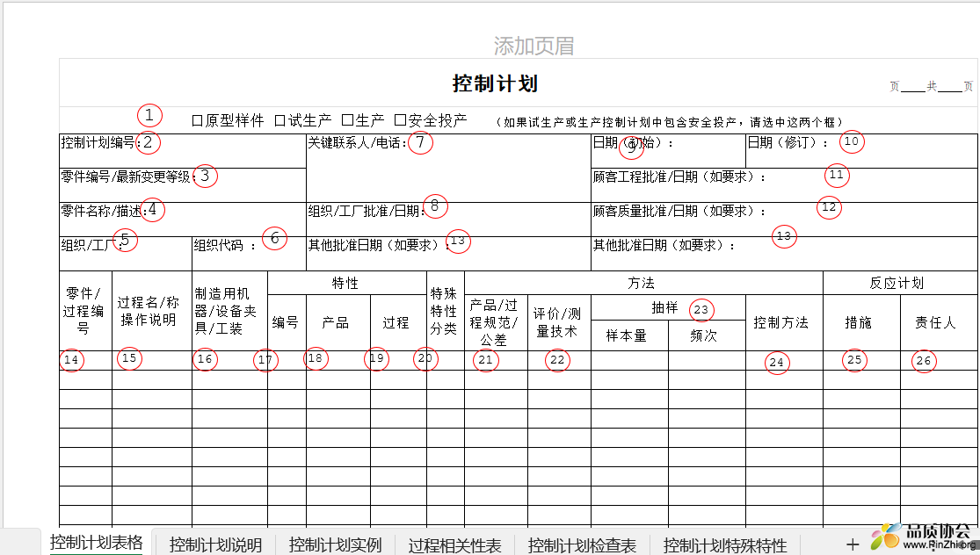
Task: Select the 零件编号/最新变更等级 cell
Action: coord(183,184)
